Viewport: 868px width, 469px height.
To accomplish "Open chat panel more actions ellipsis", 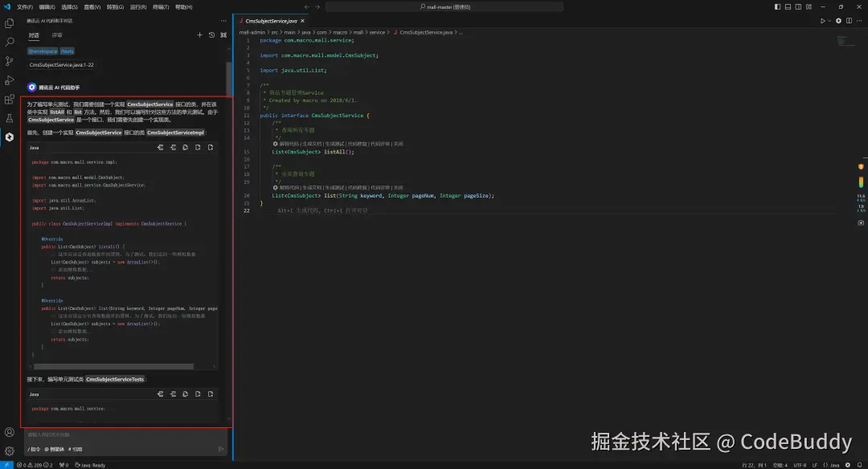I will point(223,20).
